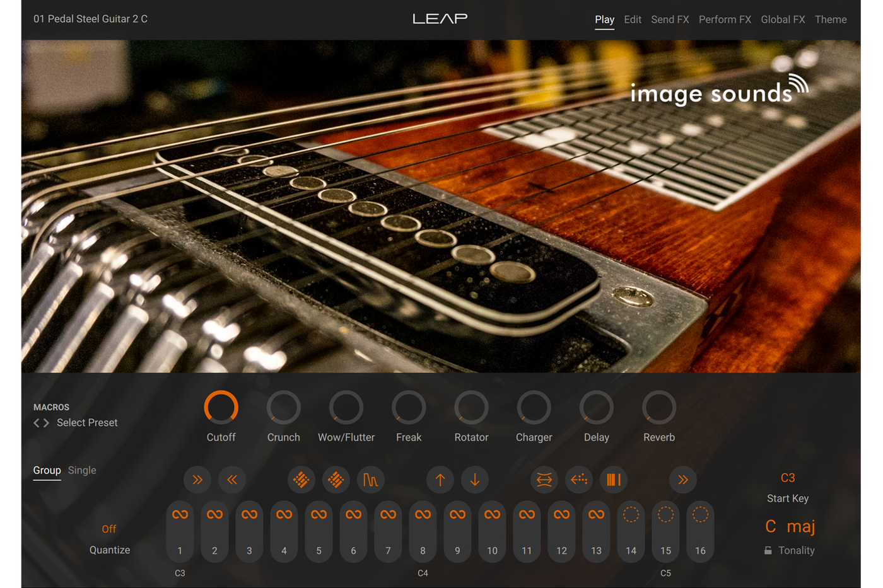The image size is (883, 588).
Task: Click the down arrow pitch icon
Action: point(475,480)
